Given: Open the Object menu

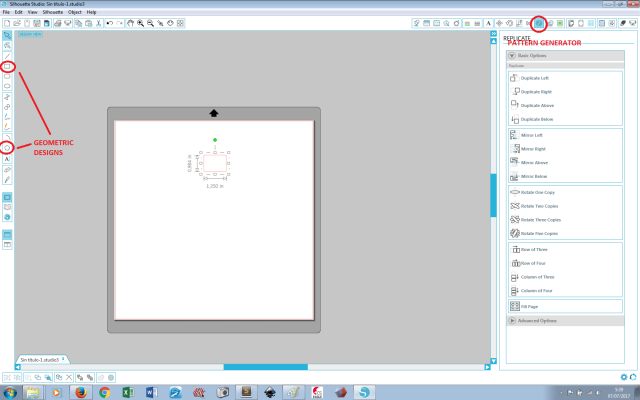Looking at the screenshot, I should [75, 12].
